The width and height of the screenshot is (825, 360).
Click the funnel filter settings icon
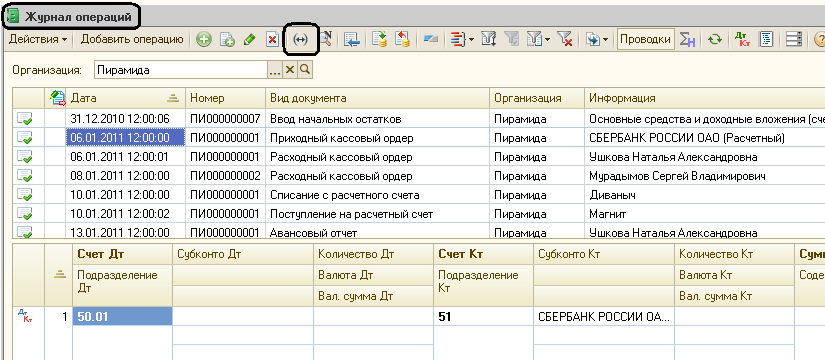click(534, 40)
